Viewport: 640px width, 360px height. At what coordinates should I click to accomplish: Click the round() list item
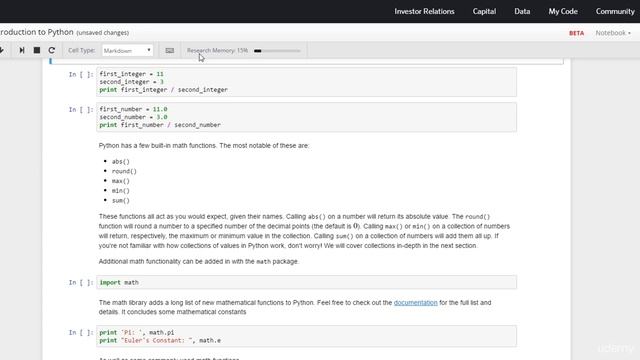coord(124,171)
